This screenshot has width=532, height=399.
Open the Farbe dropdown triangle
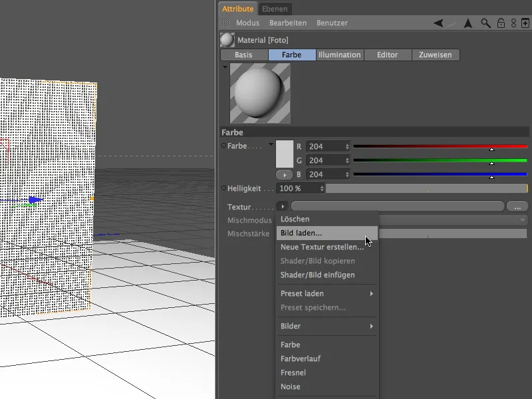tap(271, 144)
